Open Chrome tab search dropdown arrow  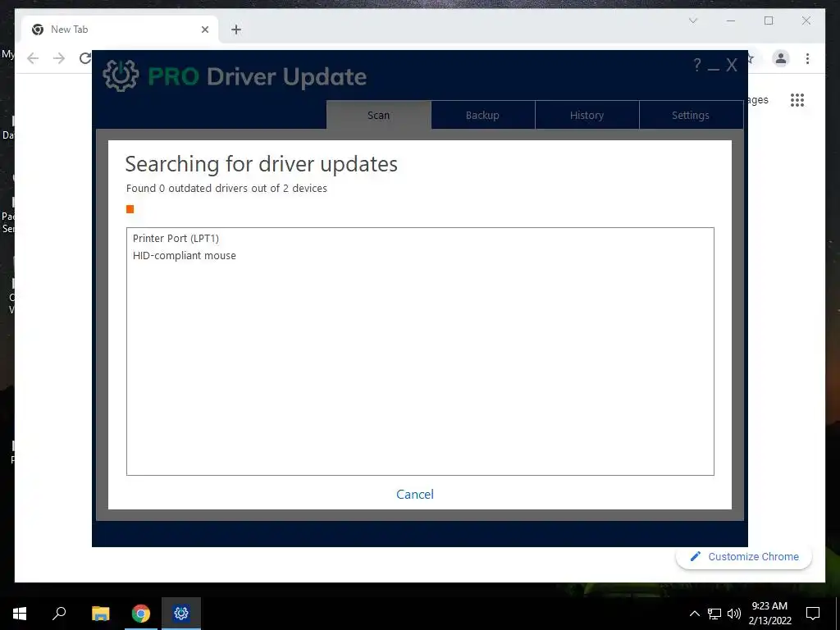[x=693, y=21]
